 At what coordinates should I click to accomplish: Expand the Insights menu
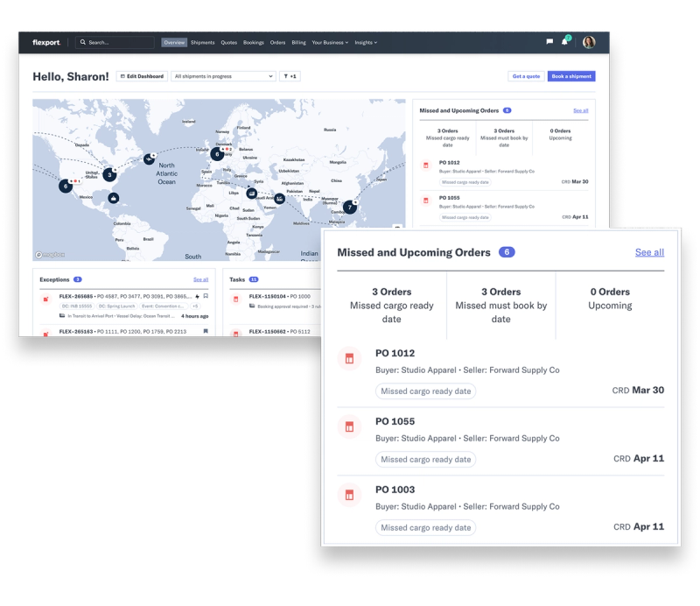coord(366,42)
